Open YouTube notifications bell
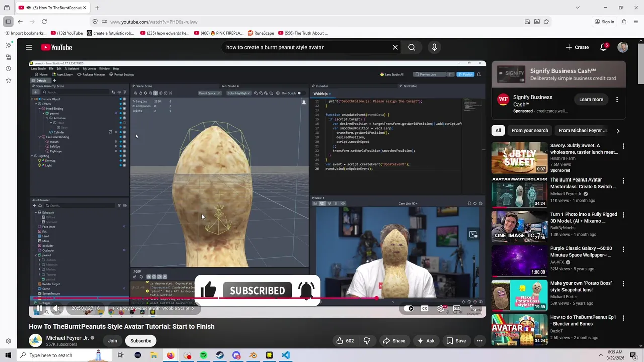 604,47
